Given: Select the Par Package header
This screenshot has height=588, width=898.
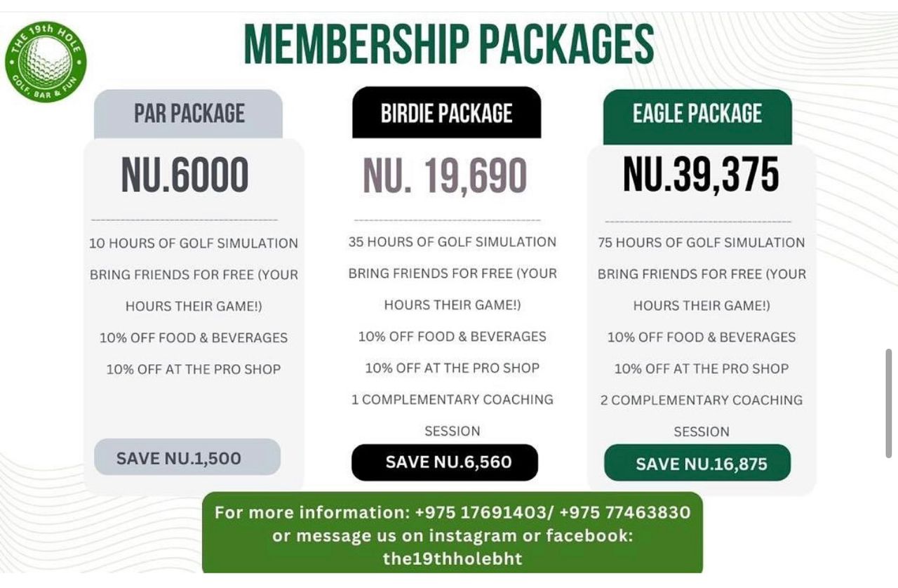Looking at the screenshot, I should [189, 114].
